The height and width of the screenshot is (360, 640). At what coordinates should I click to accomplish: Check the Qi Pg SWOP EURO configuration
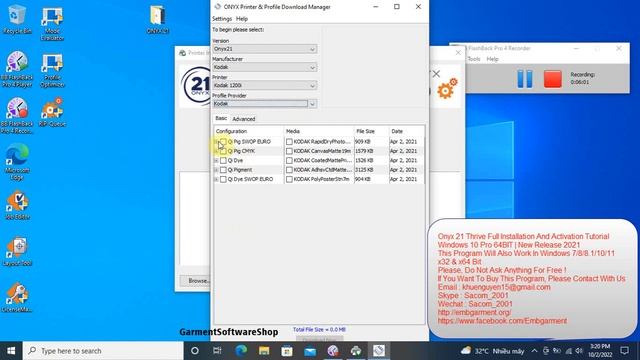point(223,142)
